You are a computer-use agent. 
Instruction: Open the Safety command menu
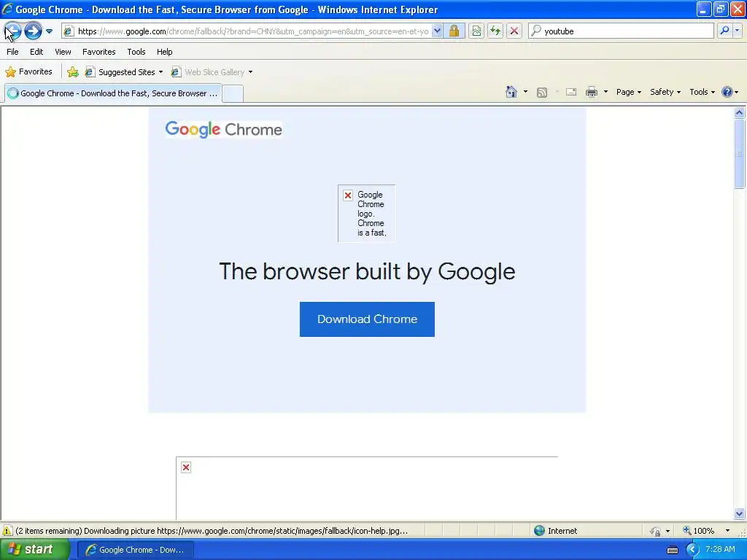(665, 93)
